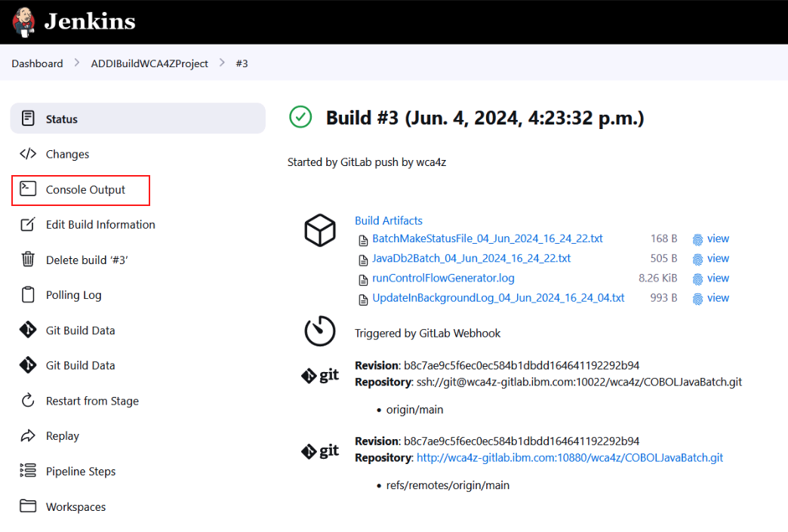The image size is (788, 532).
Task: Click file icon beside JavaDb2Batch artifact
Action: (x=363, y=260)
